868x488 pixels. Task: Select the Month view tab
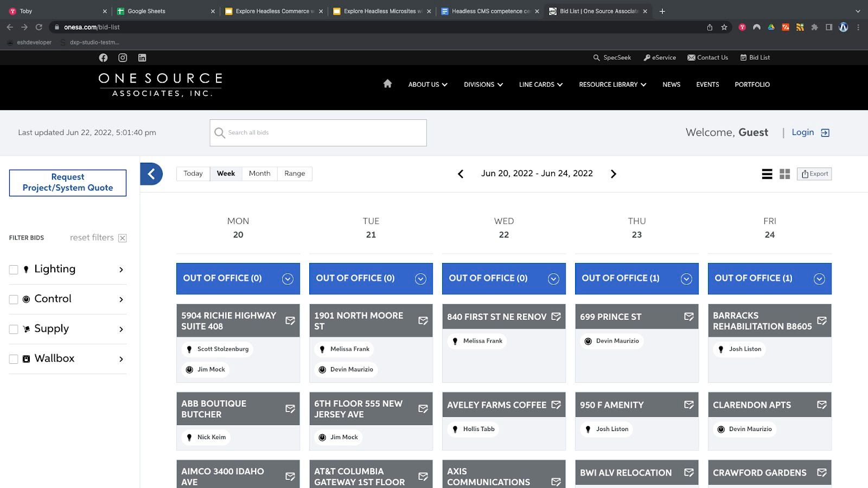[x=259, y=174]
